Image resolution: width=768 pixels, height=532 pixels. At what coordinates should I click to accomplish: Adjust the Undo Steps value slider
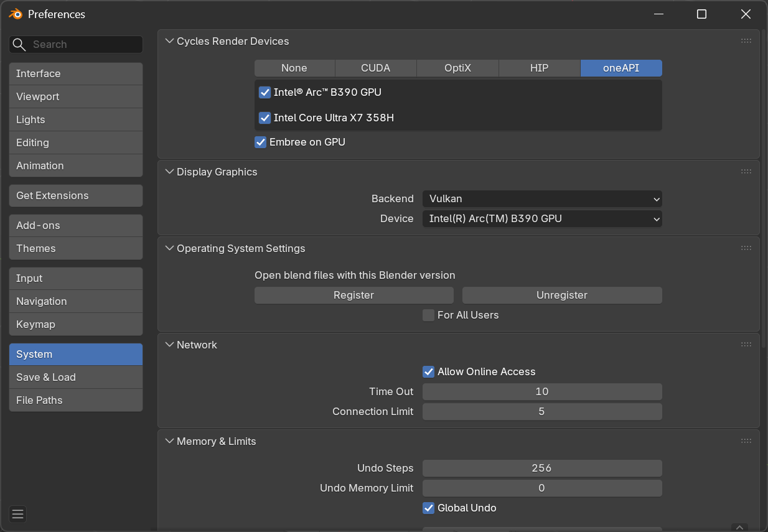click(x=541, y=468)
